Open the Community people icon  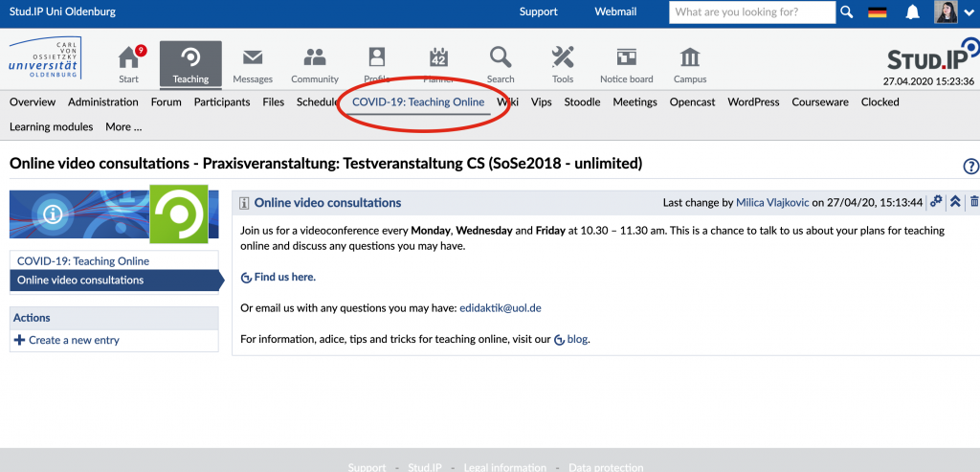point(314,58)
